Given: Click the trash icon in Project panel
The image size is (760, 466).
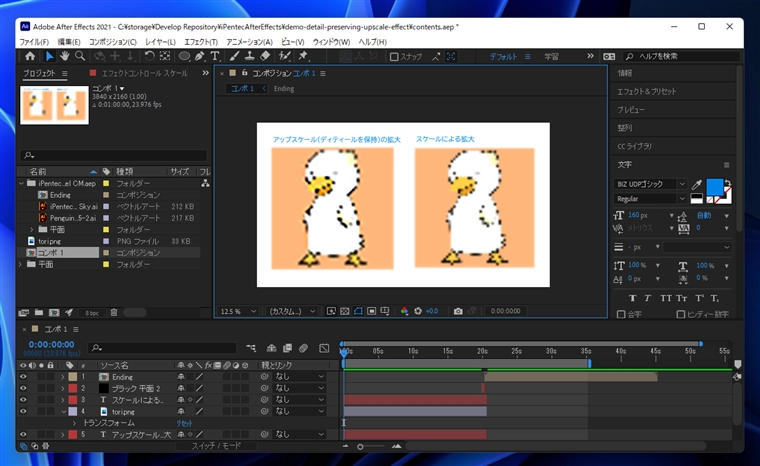Looking at the screenshot, I should click(113, 312).
